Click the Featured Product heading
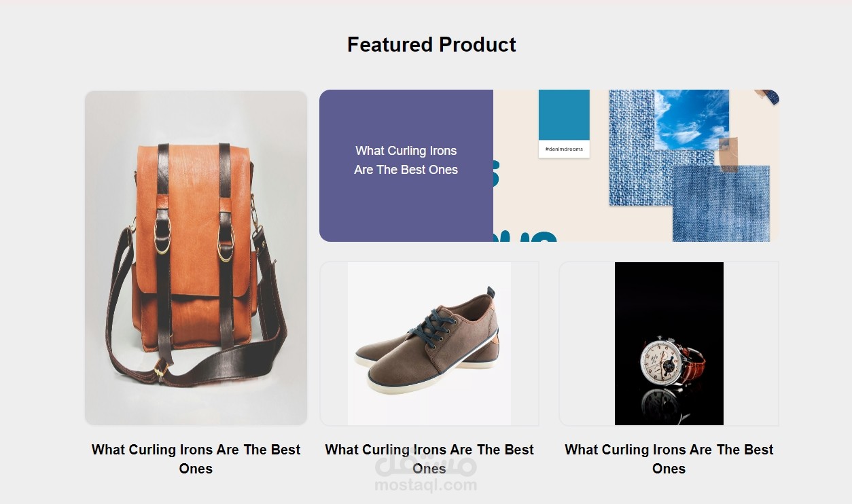This screenshot has height=504, width=852. pyautogui.click(x=431, y=45)
